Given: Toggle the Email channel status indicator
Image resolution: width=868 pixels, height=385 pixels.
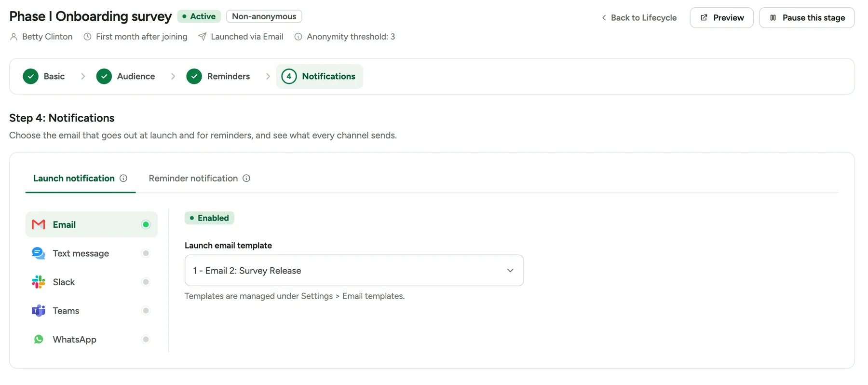Looking at the screenshot, I should (146, 224).
